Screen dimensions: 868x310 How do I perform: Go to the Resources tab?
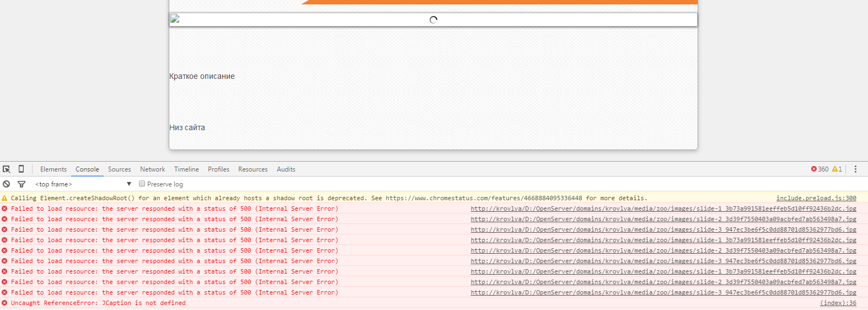(253, 169)
